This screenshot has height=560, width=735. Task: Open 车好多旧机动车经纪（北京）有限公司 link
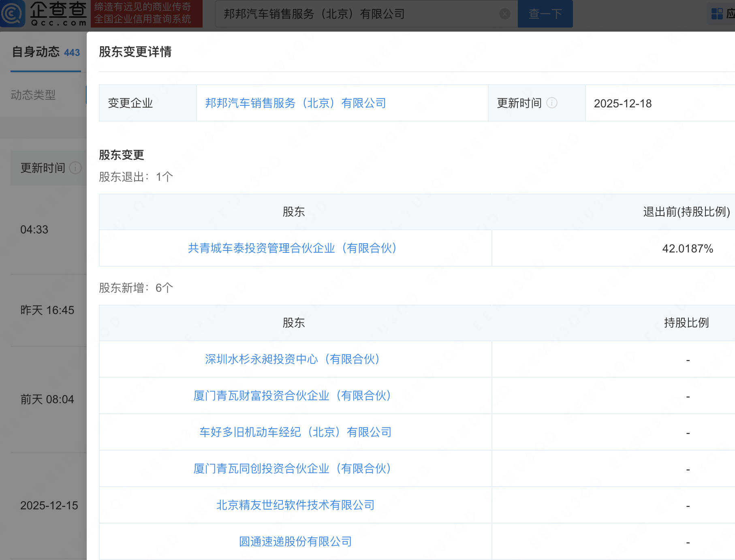[295, 432]
